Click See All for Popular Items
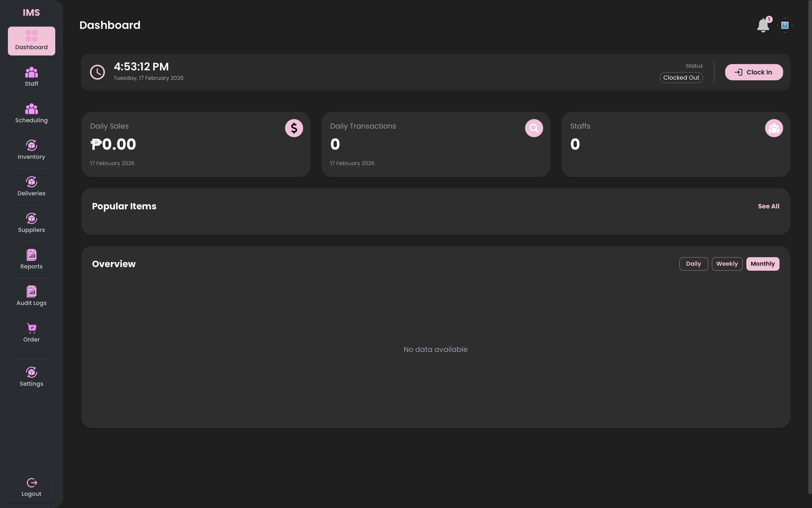812x508 pixels. 768,206
